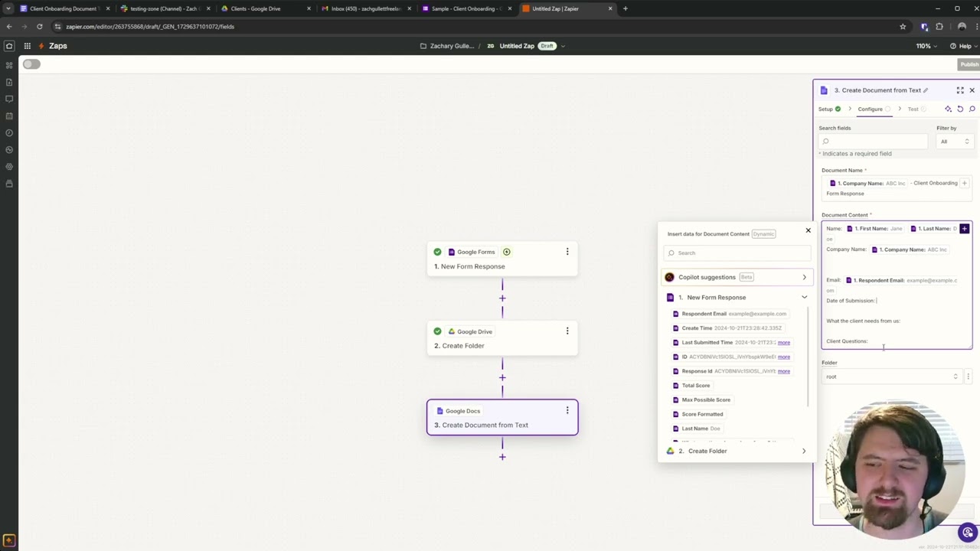Expand the step panel to full screen
980x551 pixels.
960,90
